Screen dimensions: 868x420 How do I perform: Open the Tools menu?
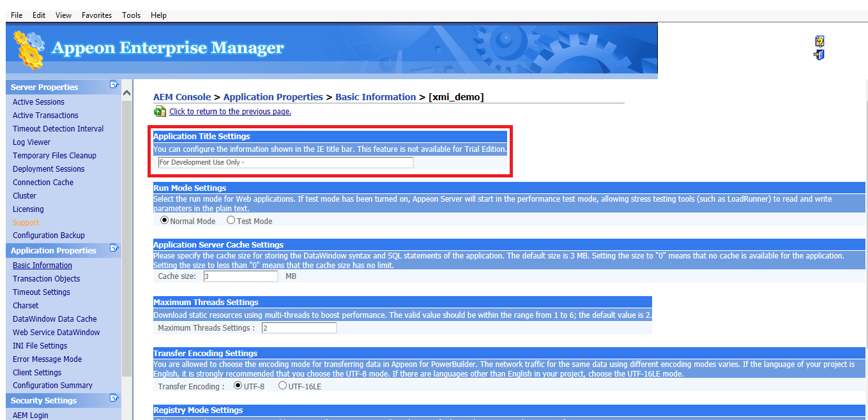[132, 15]
